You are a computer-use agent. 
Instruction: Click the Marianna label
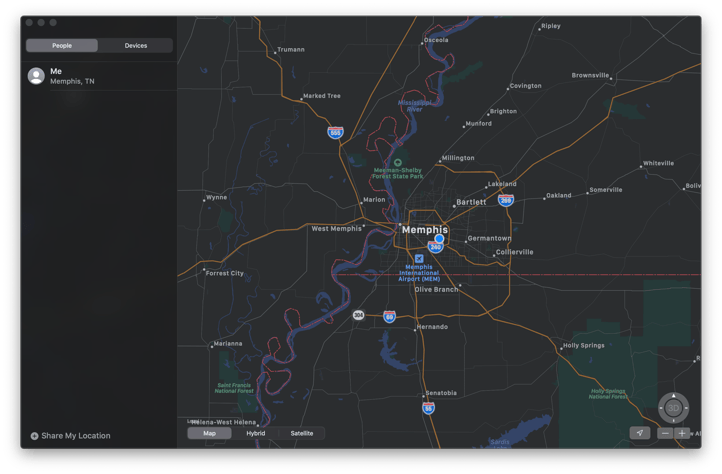(228, 344)
